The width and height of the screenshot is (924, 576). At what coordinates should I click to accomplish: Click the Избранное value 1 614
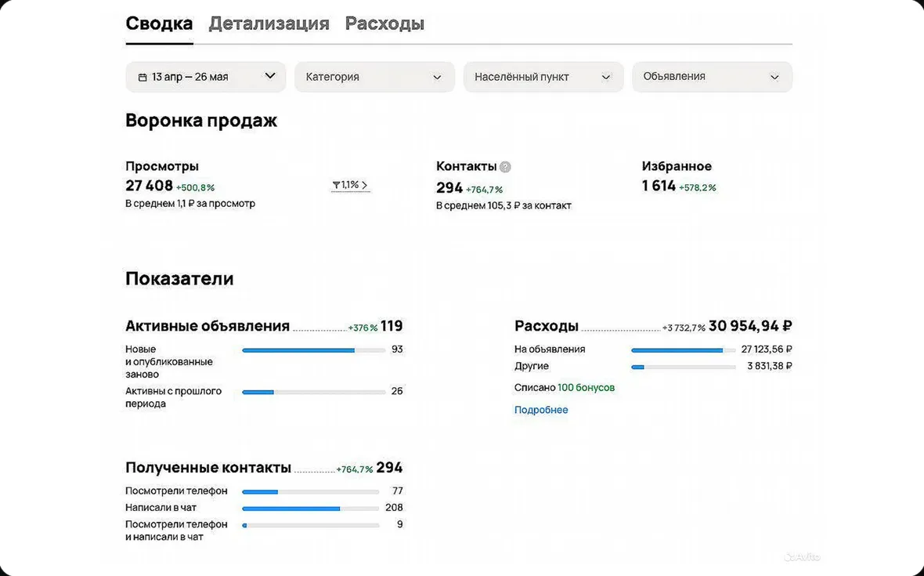pyautogui.click(x=659, y=186)
